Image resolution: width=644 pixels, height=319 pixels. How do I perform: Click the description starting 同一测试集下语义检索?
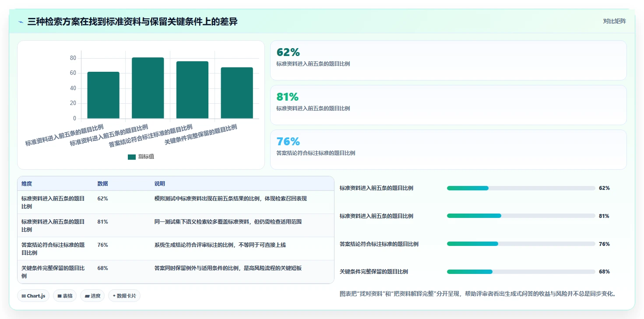(228, 222)
